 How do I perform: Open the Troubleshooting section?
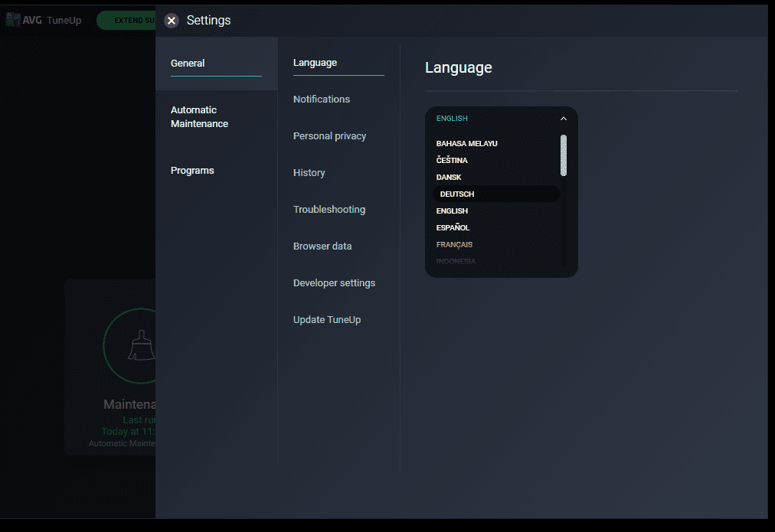point(329,210)
